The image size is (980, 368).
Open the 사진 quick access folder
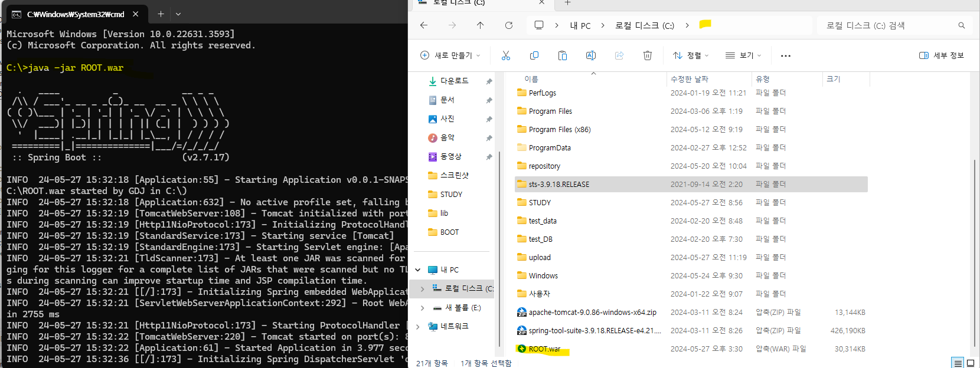click(x=447, y=119)
